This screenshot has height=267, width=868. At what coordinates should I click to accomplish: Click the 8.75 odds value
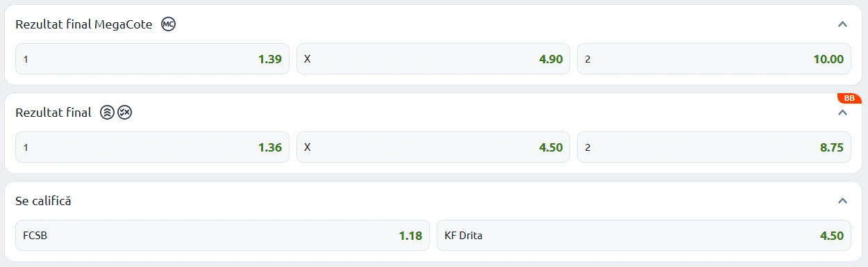coord(832,147)
